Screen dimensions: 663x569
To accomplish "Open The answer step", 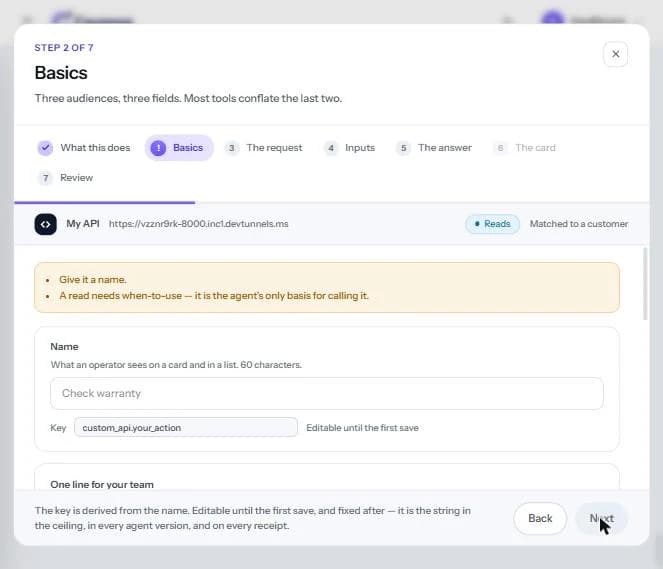I will (434, 148).
